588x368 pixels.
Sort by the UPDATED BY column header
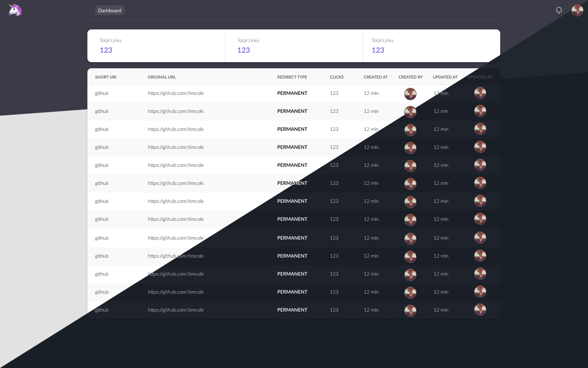[480, 77]
